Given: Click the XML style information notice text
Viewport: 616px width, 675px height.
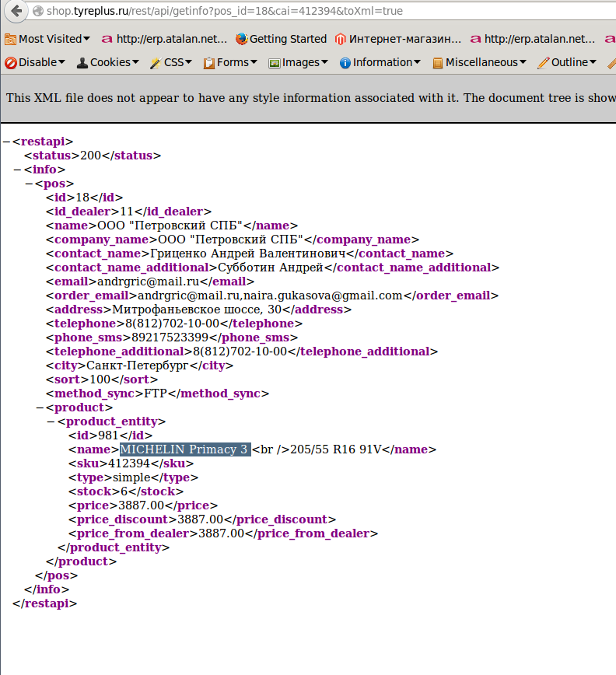Looking at the screenshot, I should 311,98.
